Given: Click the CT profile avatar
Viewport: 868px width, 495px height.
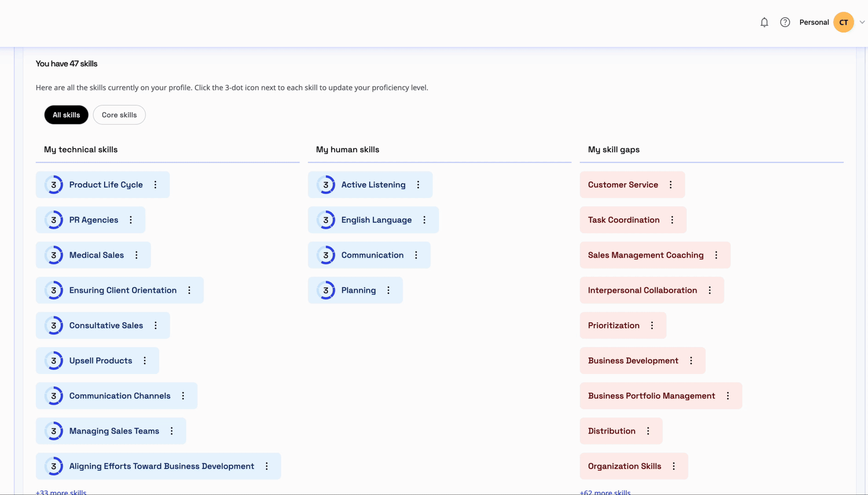Looking at the screenshot, I should [843, 22].
